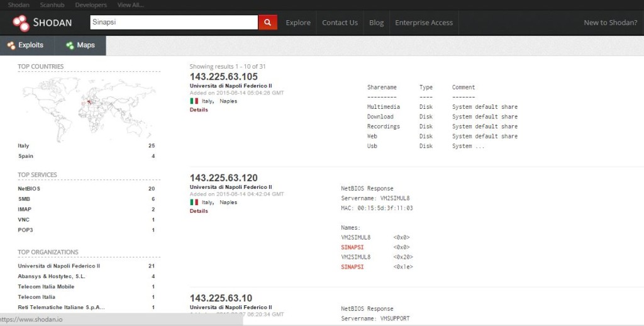Image resolution: width=644 pixels, height=326 pixels.
Task: Open View All... in top bar
Action: tap(131, 5)
